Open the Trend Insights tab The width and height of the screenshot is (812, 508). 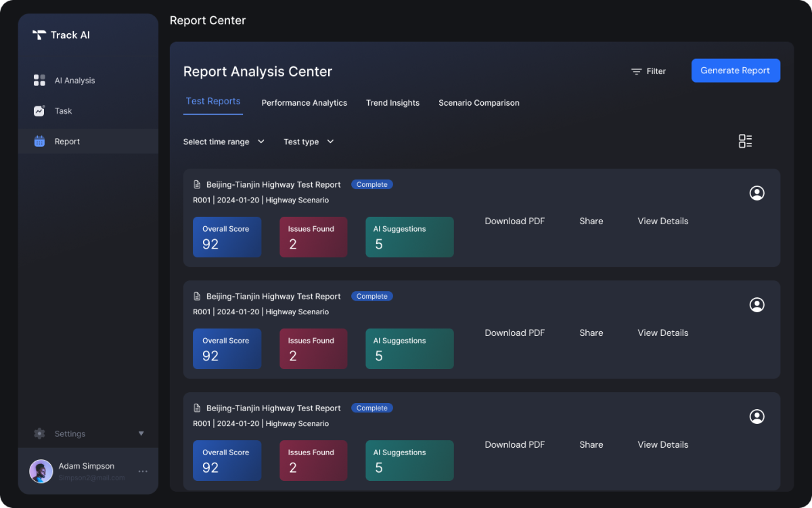click(392, 103)
